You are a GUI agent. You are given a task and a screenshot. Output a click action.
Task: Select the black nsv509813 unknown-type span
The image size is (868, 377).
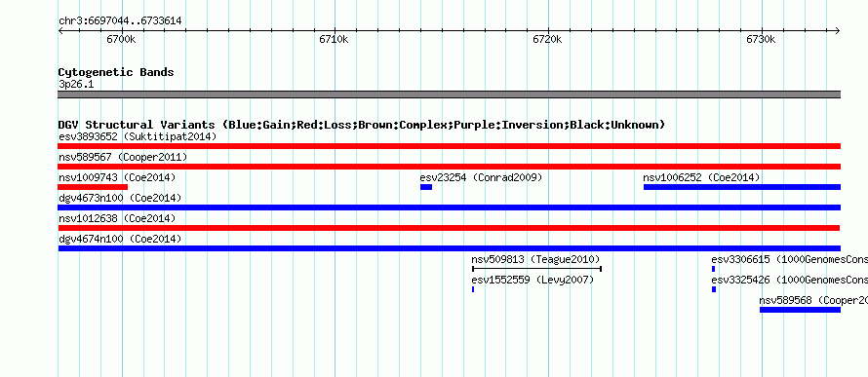click(537, 269)
